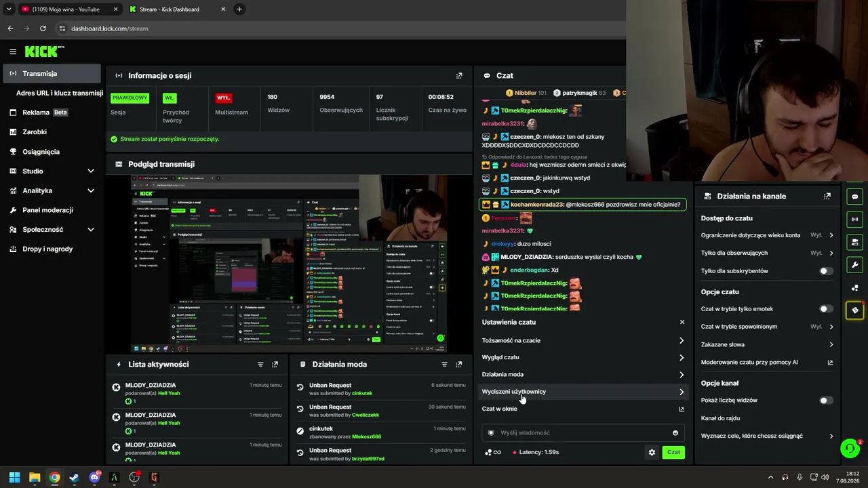Click the Wyślij wiadomość message field
Viewport: 868px width, 488px height.
pos(583,433)
